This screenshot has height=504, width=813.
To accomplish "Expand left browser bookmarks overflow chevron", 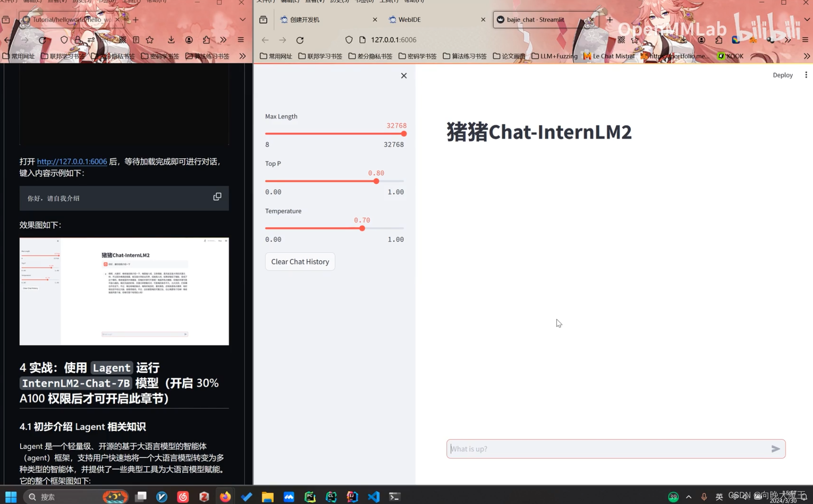I will point(242,56).
